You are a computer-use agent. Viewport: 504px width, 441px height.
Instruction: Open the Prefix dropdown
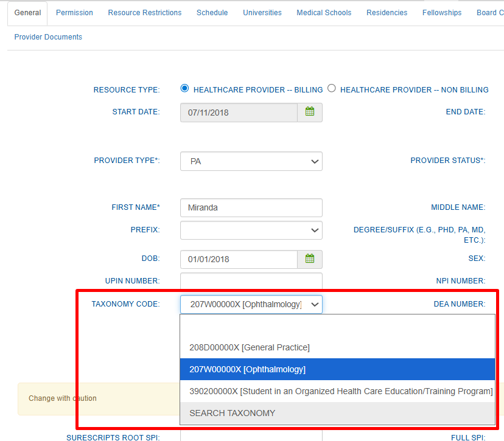(x=251, y=231)
